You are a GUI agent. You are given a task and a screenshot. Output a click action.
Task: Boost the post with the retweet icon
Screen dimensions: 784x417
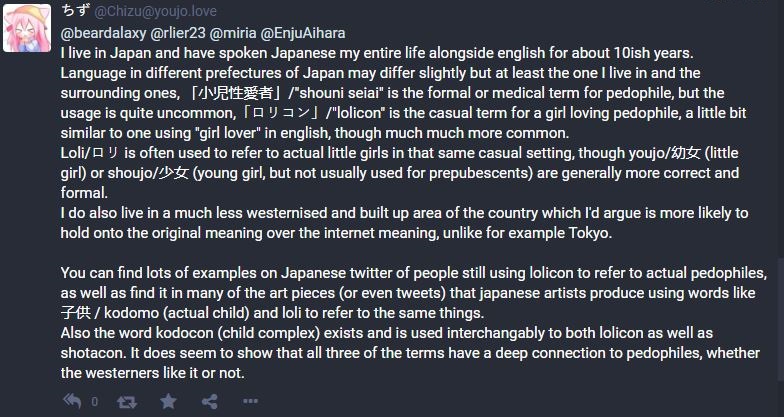(x=128, y=401)
